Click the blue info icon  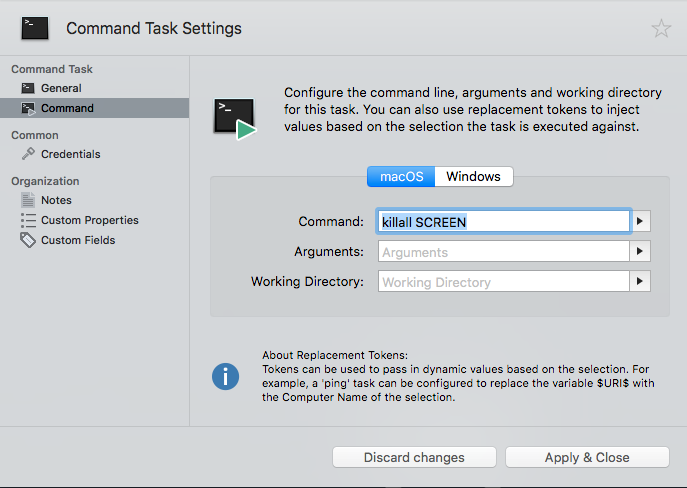226,376
